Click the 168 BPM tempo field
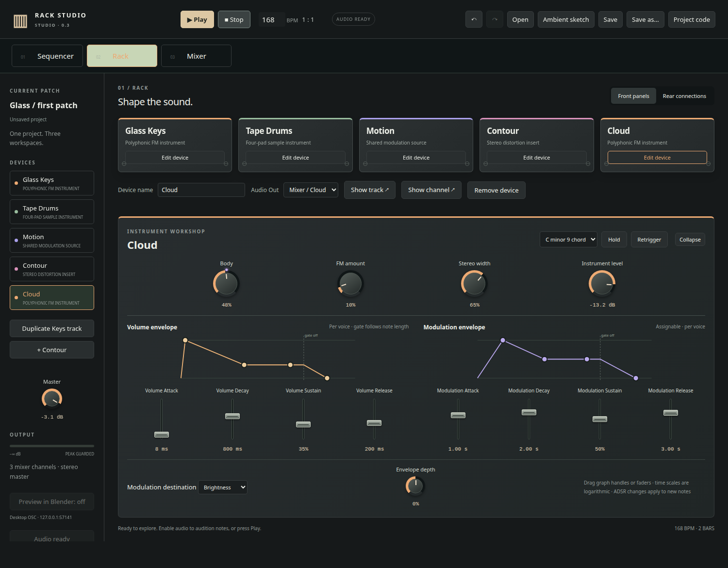Viewport: 728px width, 568px height. coord(271,20)
